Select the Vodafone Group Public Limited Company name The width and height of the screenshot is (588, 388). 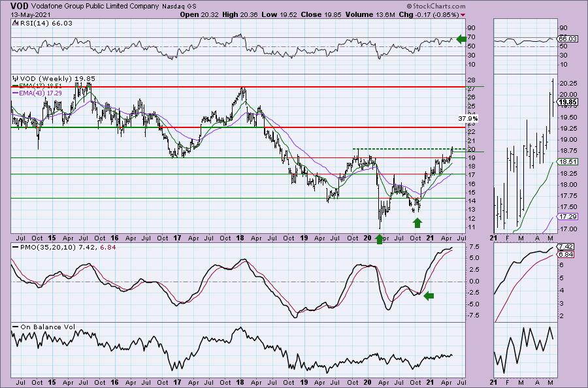pos(95,7)
